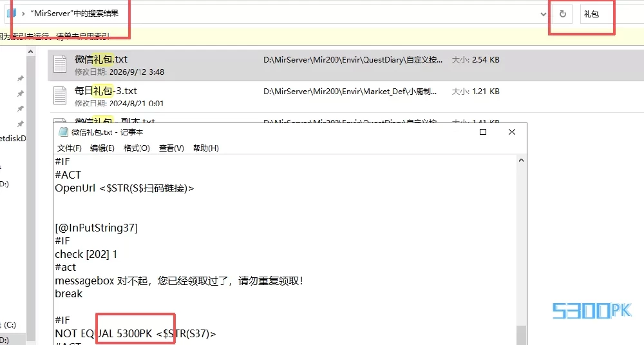
Task: Open address bar history dropdown
Action: (x=543, y=14)
